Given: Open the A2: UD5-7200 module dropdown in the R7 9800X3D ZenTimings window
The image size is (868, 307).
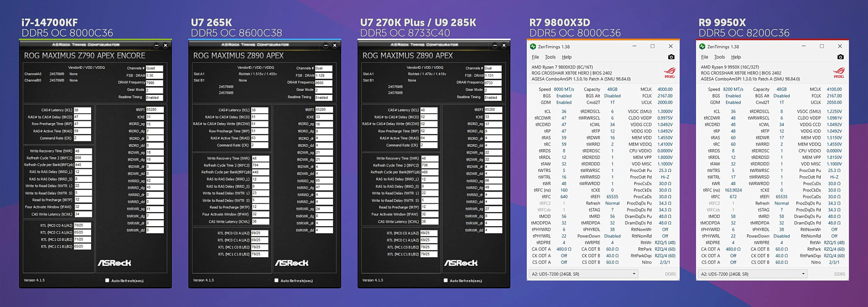Looking at the screenshot, I should (584, 274).
